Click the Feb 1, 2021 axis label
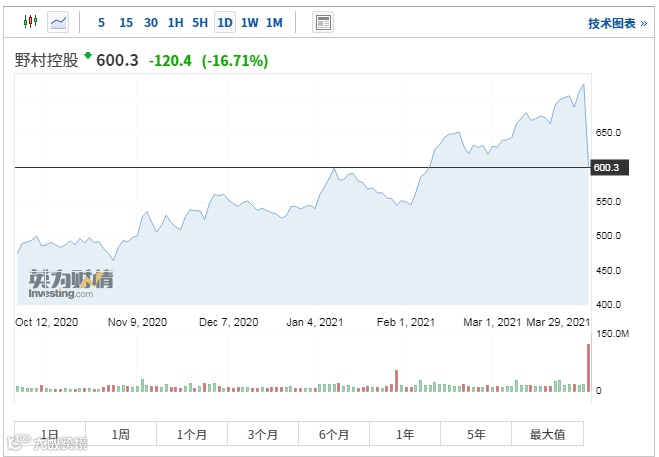This screenshot has height=457, width=659. [406, 322]
